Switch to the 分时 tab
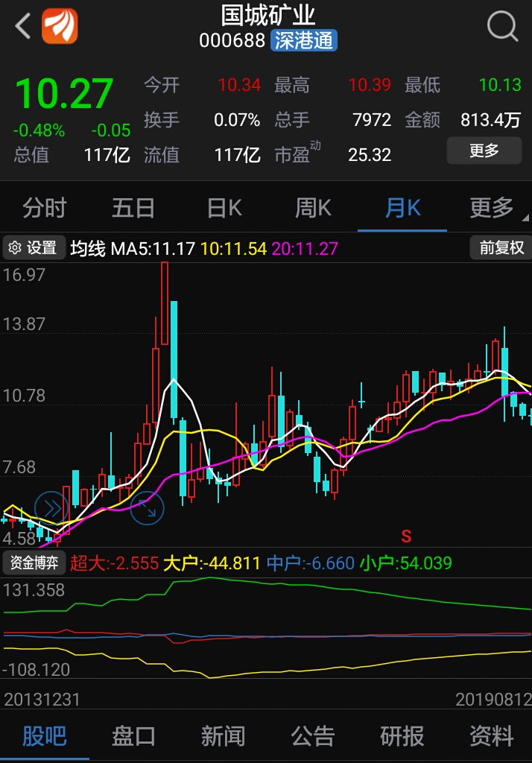 click(45, 208)
